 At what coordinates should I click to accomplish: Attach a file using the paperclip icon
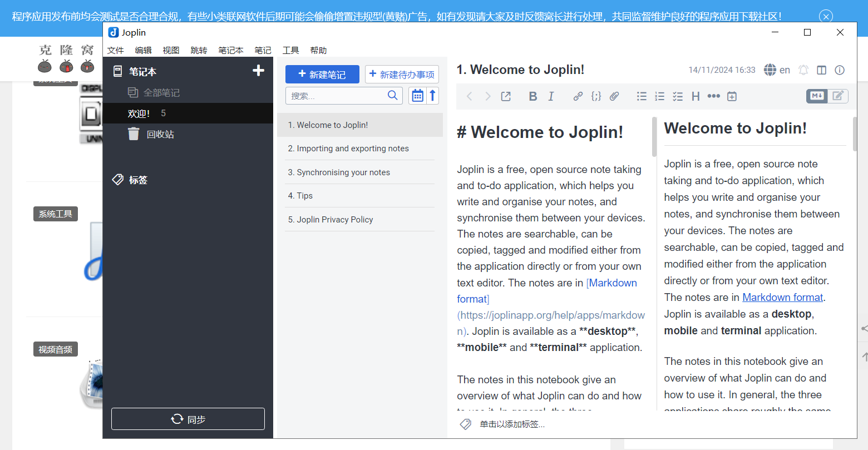coord(614,96)
